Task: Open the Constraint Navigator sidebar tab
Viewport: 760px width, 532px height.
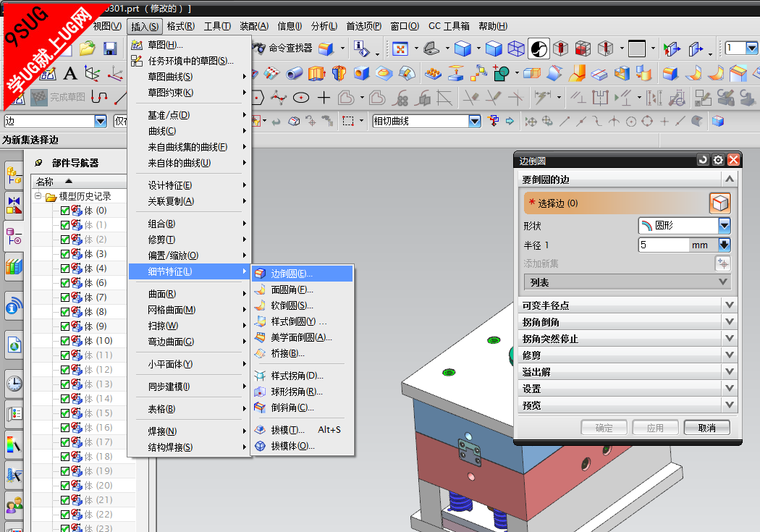Action: tap(14, 206)
